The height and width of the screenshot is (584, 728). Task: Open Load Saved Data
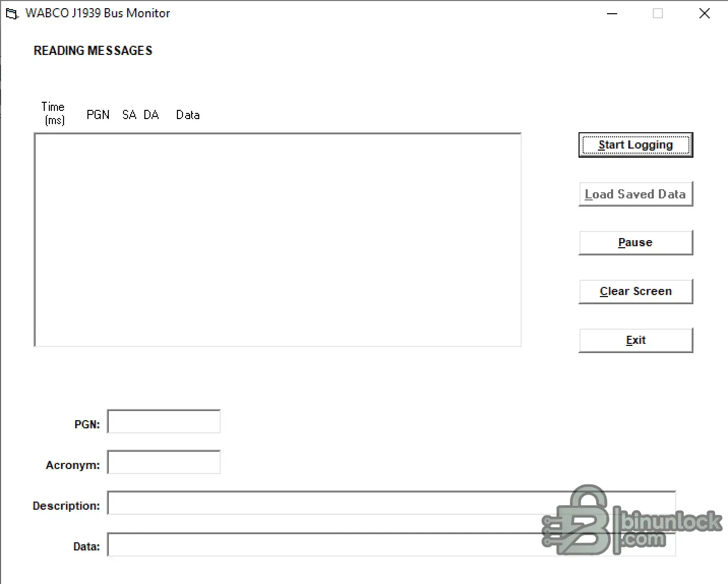[x=635, y=194]
